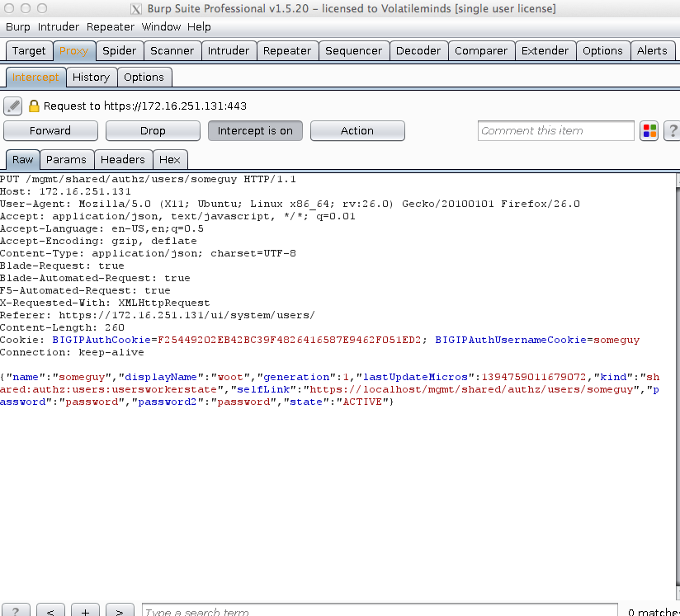Switch to the Comparer tab
The image size is (680, 616).
point(481,51)
